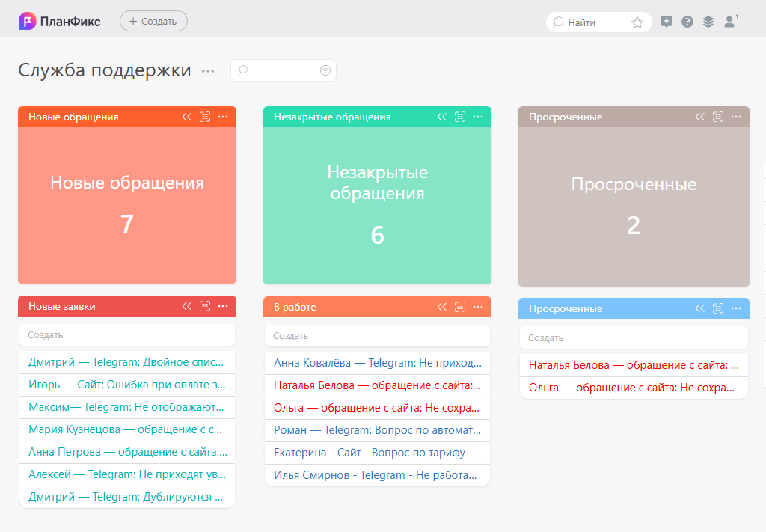
Task: Open Служба поддержки page options menu
Action: (x=208, y=71)
